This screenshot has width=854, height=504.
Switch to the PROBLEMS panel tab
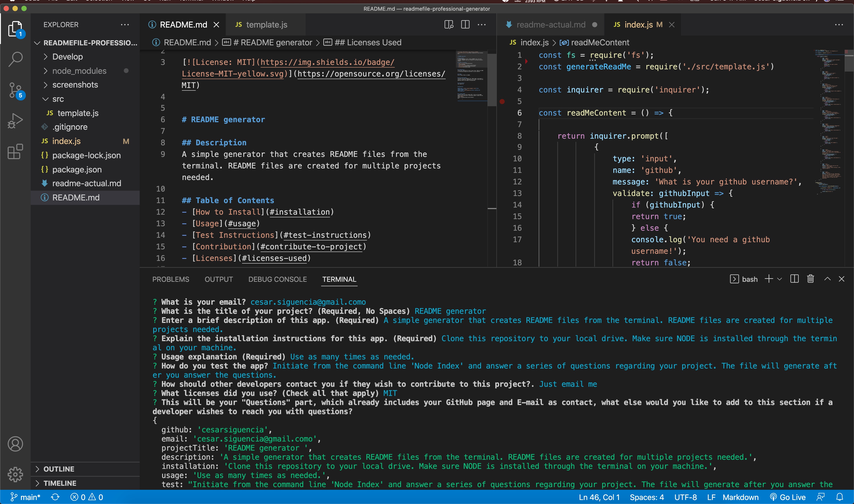tap(171, 279)
